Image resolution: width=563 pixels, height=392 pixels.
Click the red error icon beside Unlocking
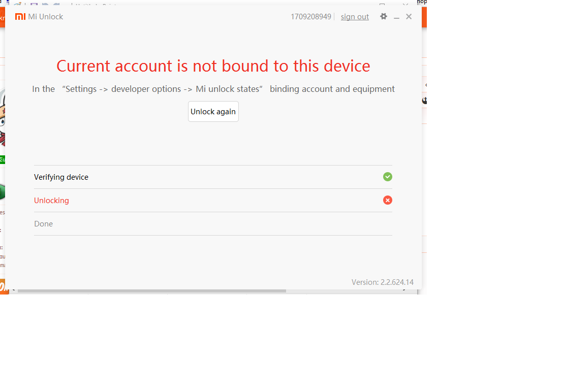pos(388,200)
